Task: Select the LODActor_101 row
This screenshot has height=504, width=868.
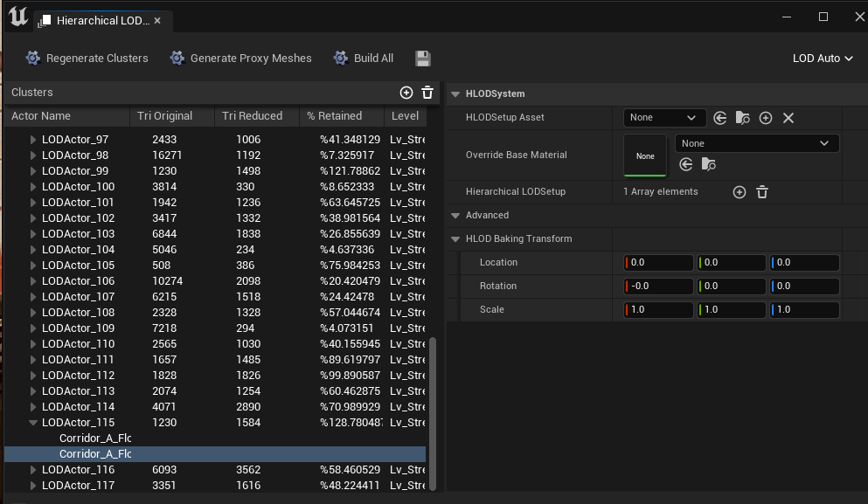Action: click(x=215, y=203)
